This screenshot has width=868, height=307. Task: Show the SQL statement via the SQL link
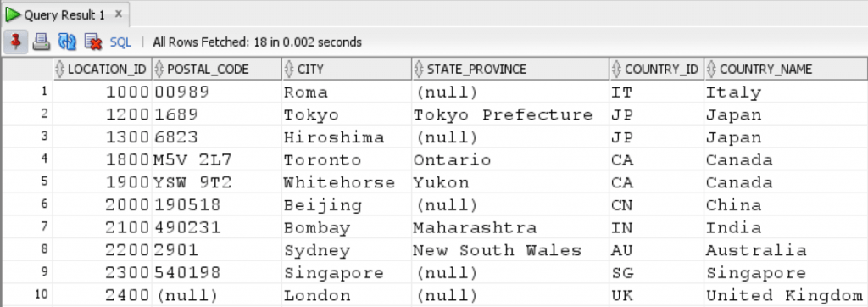(x=120, y=42)
